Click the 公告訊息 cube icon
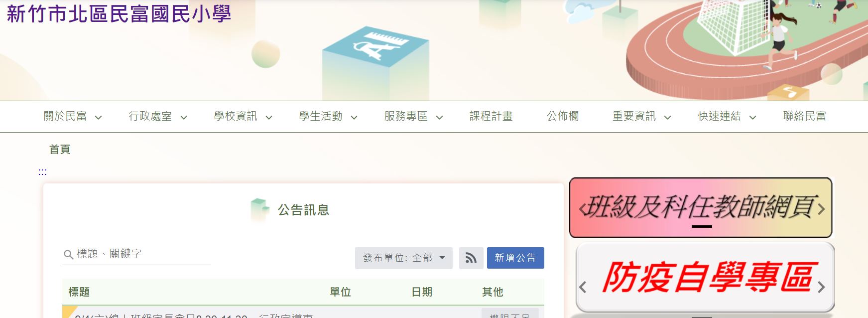This screenshot has height=318, width=868. click(x=259, y=210)
